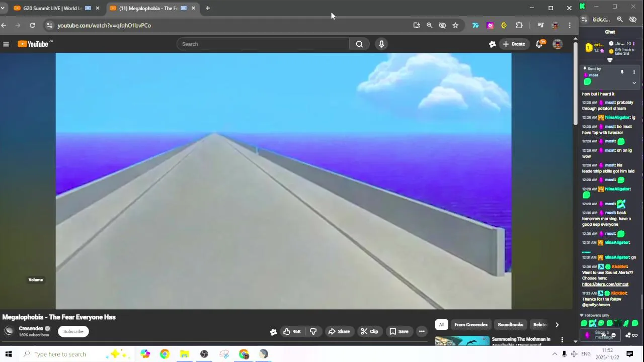644x362 pixels.
Task: Open options menu for Mothman suggested video
Action: (x=562, y=340)
